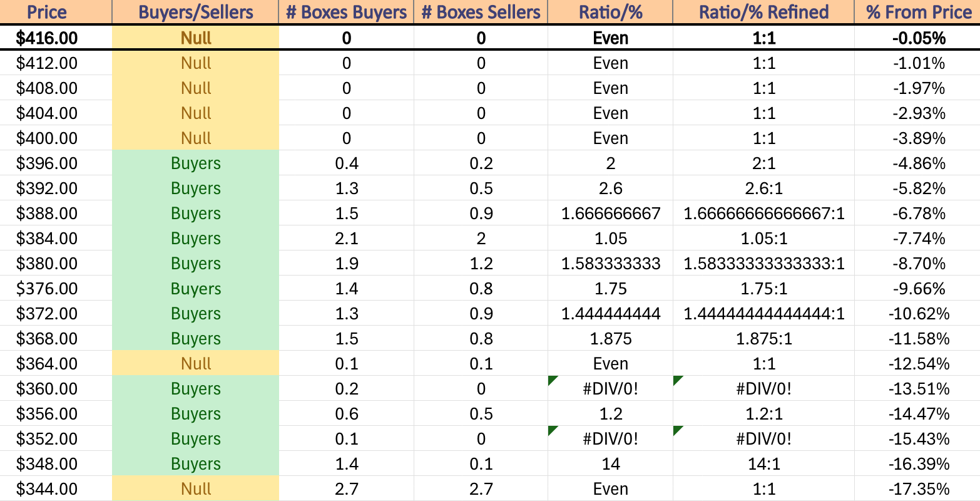980x501 pixels.
Task: Select the Buyers cell in the $348.00 row
Action: (196, 463)
